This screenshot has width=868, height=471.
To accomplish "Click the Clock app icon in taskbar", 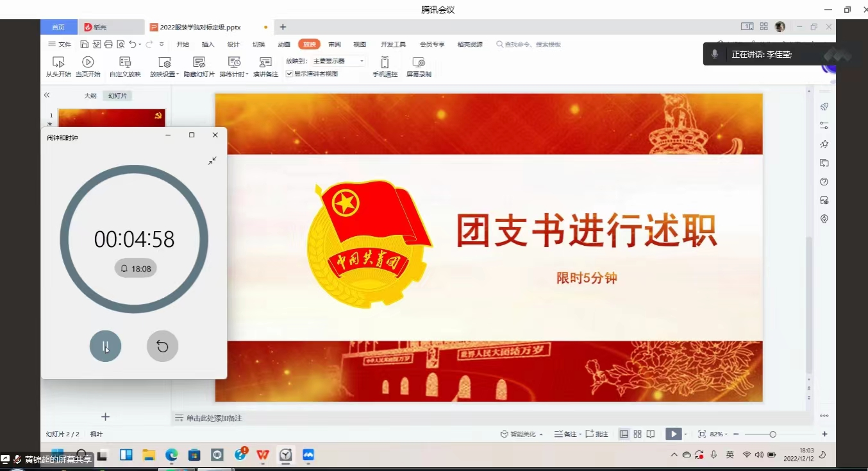I will pyautogui.click(x=285, y=455).
